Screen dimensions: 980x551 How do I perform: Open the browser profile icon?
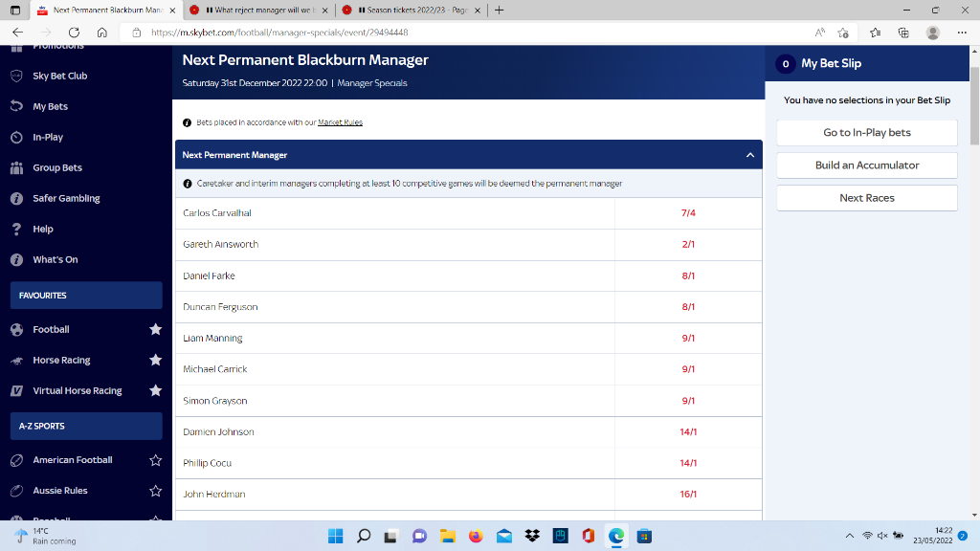(x=932, y=33)
